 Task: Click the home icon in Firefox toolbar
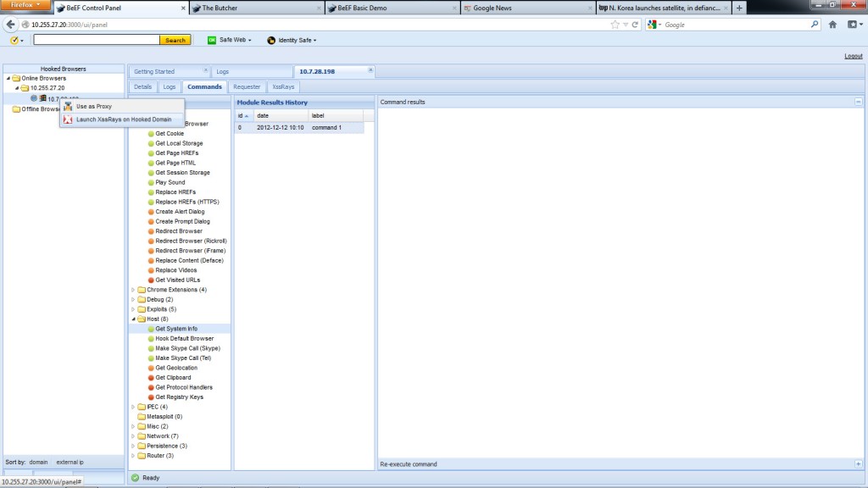coord(833,25)
